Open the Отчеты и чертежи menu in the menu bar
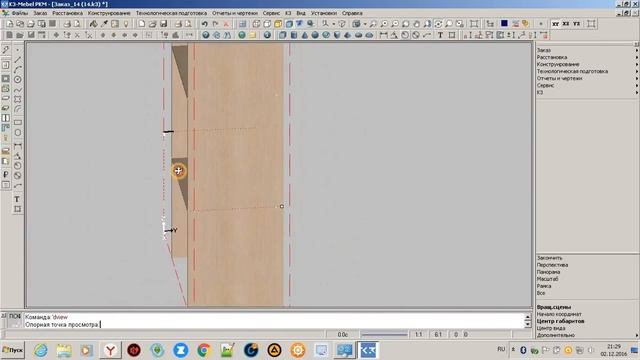640x360 pixels. (x=235, y=13)
